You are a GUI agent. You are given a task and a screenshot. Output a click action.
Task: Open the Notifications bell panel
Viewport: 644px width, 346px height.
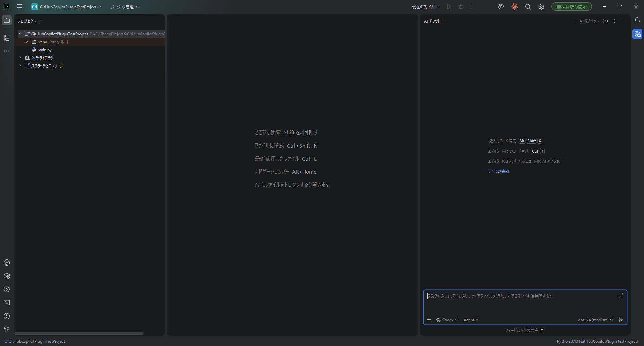[x=637, y=21]
